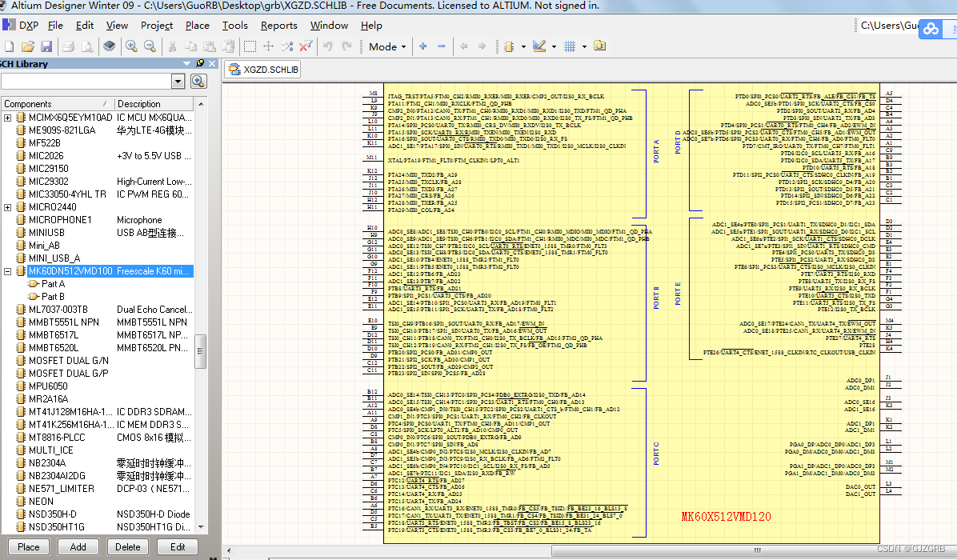Screen dimensions: 957x560
Task: Save the current library
Action: point(46,46)
